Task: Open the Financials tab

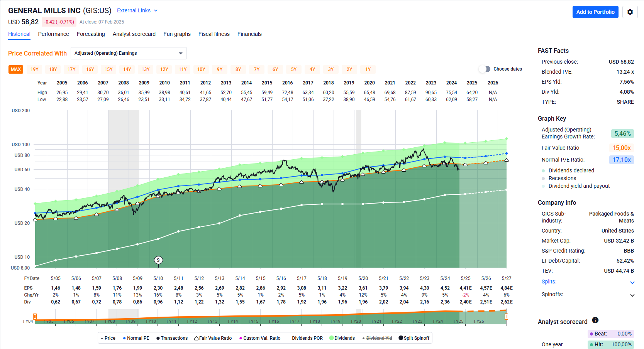Action: tap(249, 34)
